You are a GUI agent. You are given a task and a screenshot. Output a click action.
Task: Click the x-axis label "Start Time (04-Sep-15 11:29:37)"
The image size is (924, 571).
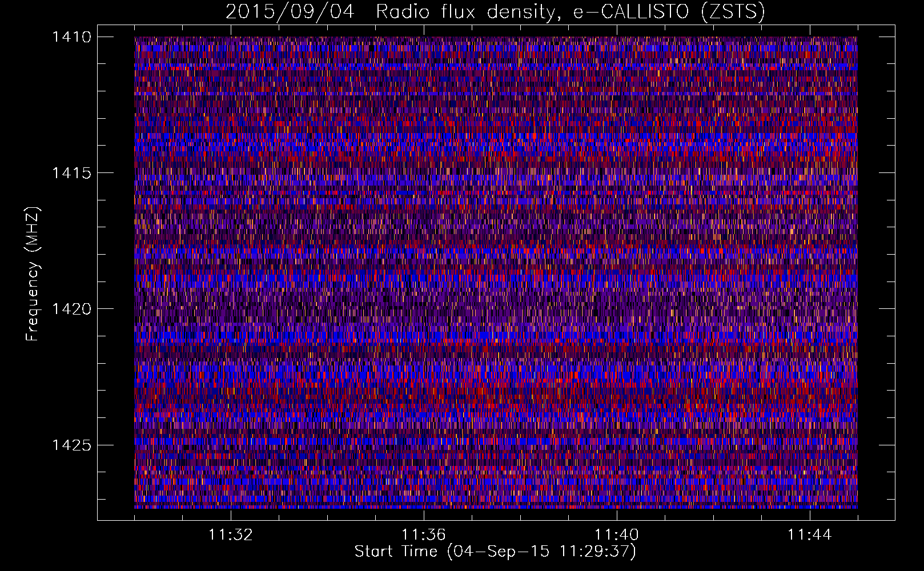tap(495, 552)
